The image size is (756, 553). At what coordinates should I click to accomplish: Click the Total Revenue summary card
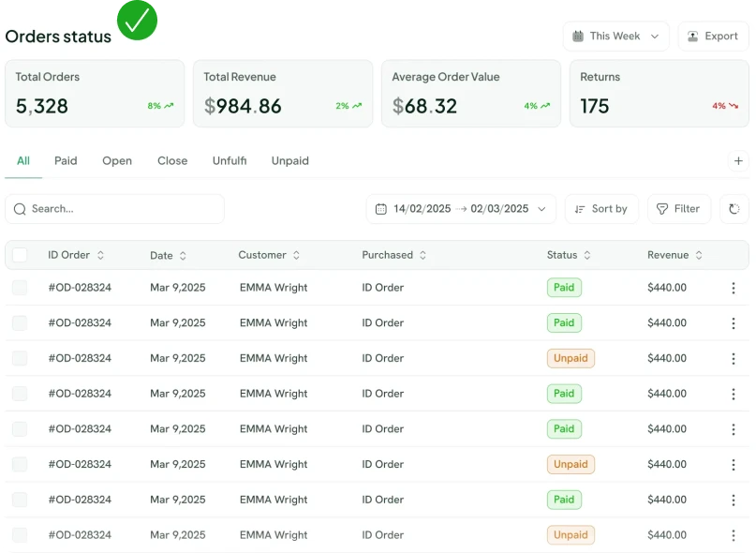(x=283, y=93)
